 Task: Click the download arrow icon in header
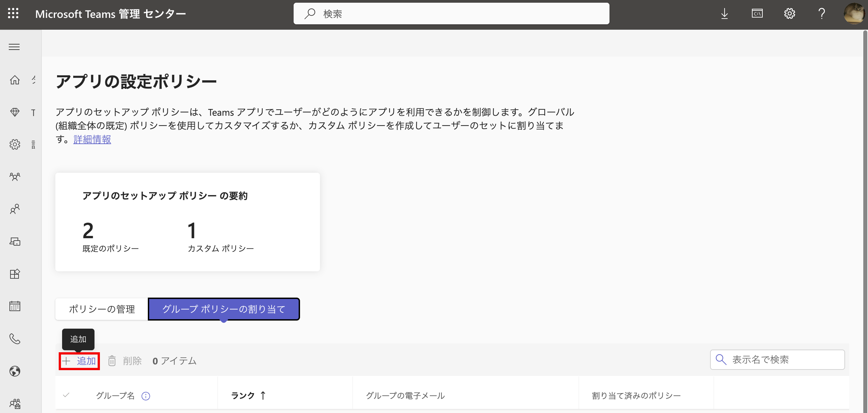725,13
